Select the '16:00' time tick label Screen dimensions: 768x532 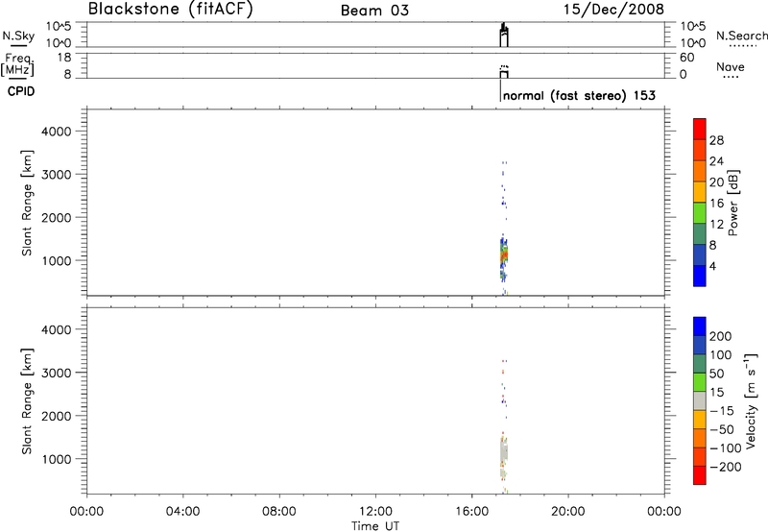[x=471, y=512]
